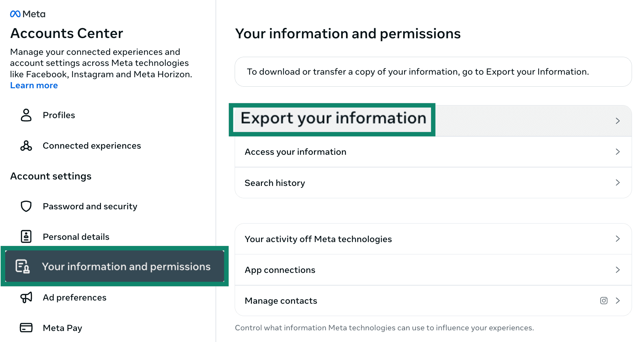Image resolution: width=644 pixels, height=342 pixels.
Task: Follow the Learn more link
Action: (x=34, y=85)
